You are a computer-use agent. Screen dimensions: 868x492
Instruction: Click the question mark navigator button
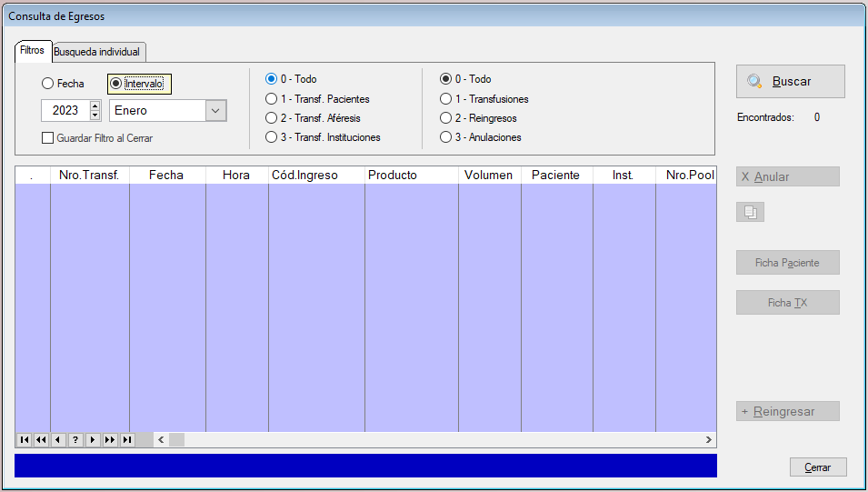pyautogui.click(x=75, y=440)
